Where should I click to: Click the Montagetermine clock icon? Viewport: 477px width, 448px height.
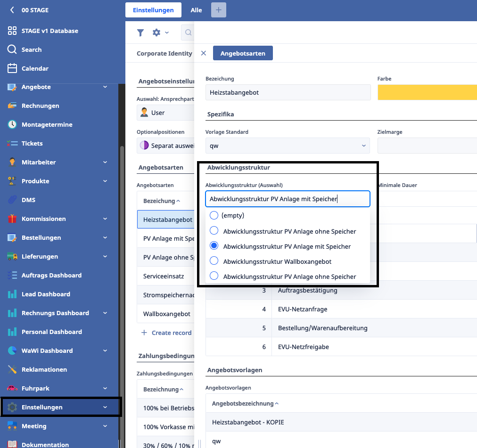(x=12, y=124)
